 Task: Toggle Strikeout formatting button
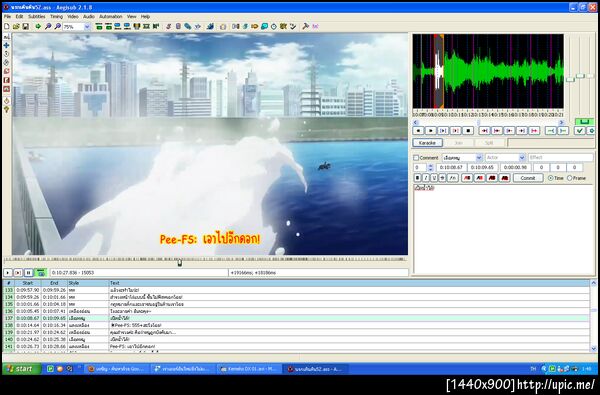click(x=443, y=178)
